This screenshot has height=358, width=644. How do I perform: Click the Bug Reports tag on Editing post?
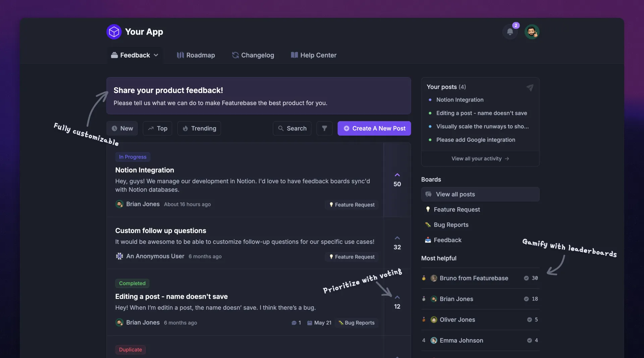click(x=357, y=323)
